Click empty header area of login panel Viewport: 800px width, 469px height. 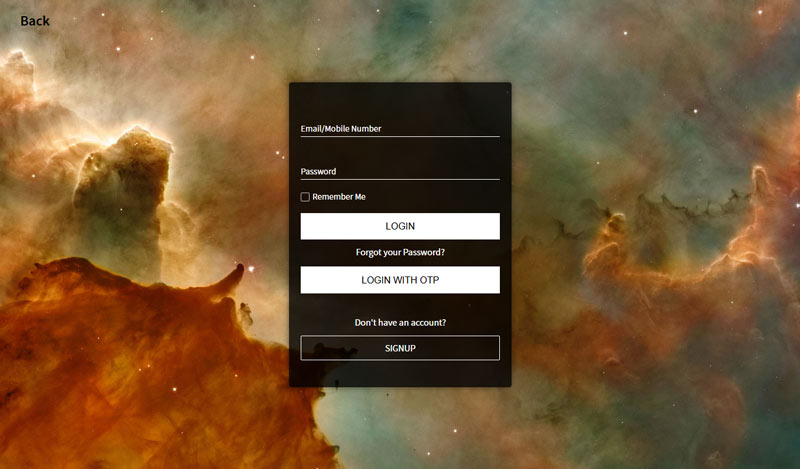(400, 100)
